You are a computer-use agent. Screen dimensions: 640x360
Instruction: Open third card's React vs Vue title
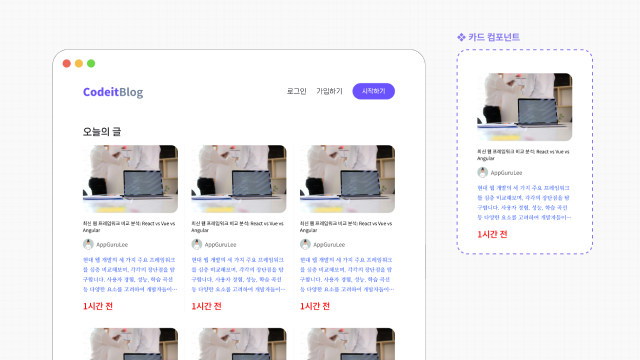[x=346, y=227]
